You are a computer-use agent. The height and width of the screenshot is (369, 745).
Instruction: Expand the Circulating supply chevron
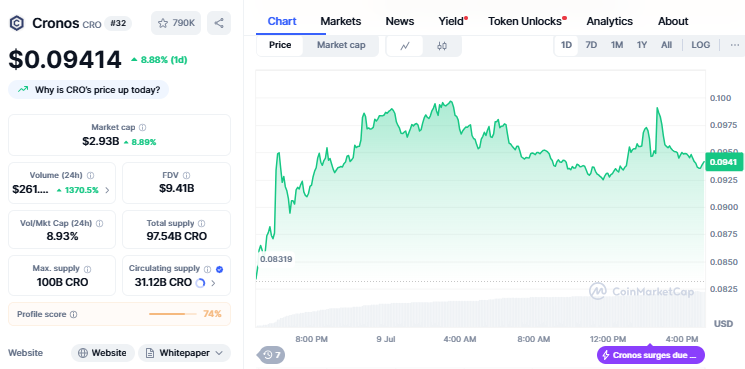click(213, 283)
